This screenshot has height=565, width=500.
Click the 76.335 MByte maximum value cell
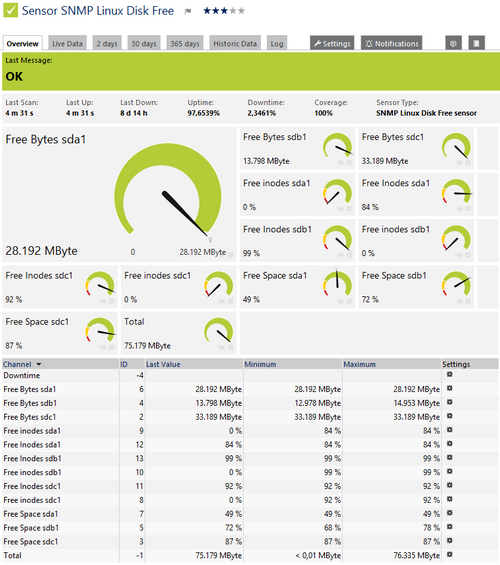[417, 556]
